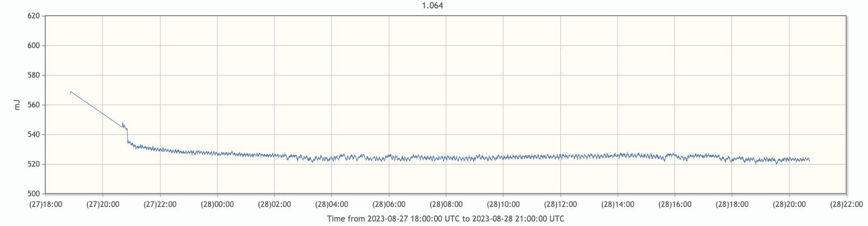Click the "mJ" y-axis label
Image resolution: width=868 pixels, height=226 pixels.
coord(17,104)
